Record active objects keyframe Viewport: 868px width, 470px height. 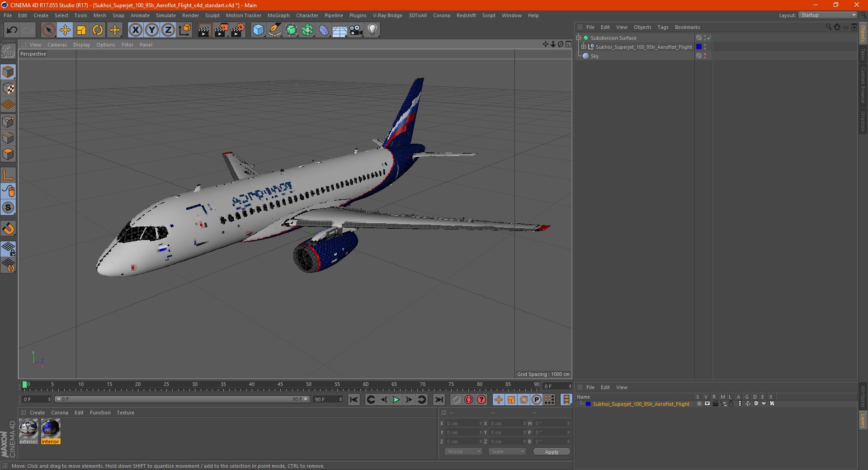tap(456, 399)
